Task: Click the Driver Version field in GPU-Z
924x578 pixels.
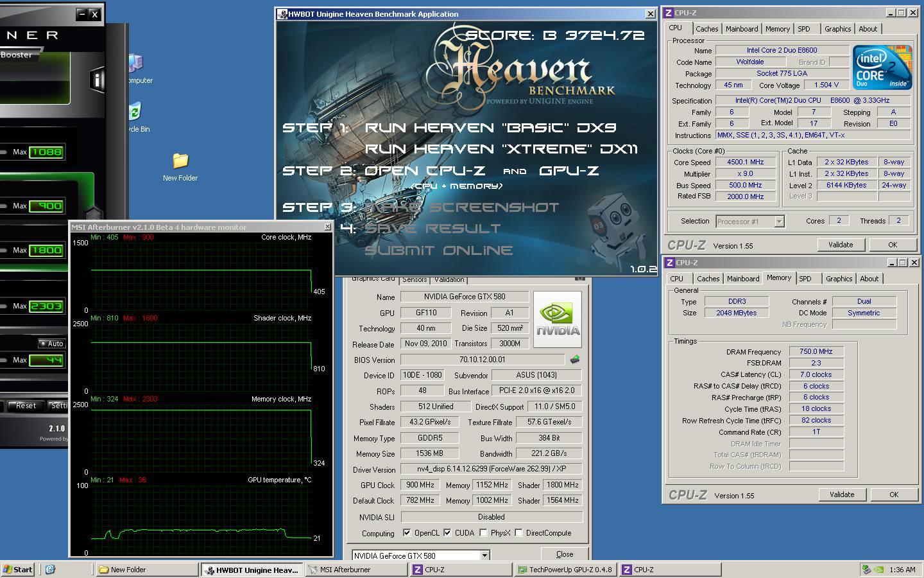Action: pyautogui.click(x=491, y=469)
